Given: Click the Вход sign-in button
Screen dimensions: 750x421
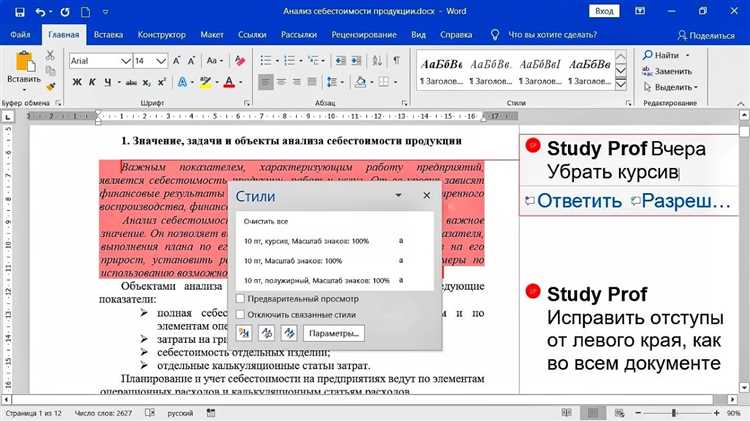Looking at the screenshot, I should point(604,11).
